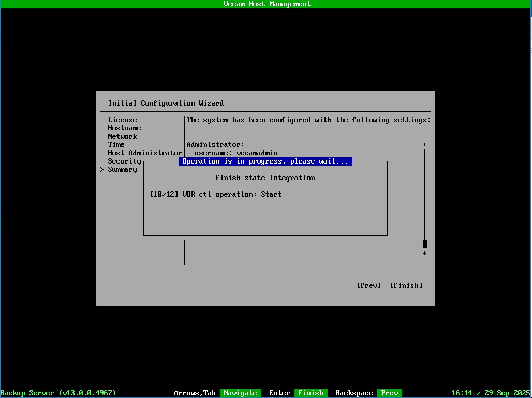The image size is (532, 398).
Task: Select the Security wizard step
Action: coord(124,161)
